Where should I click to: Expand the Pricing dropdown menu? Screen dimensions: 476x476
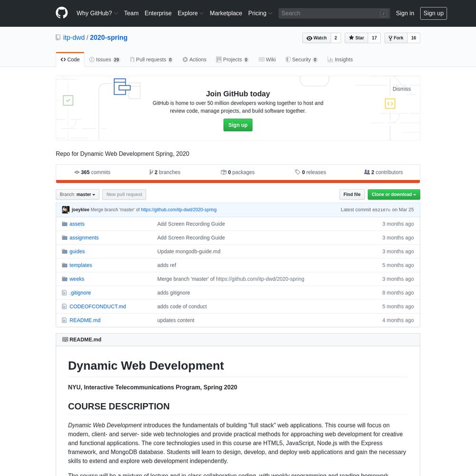(x=260, y=13)
